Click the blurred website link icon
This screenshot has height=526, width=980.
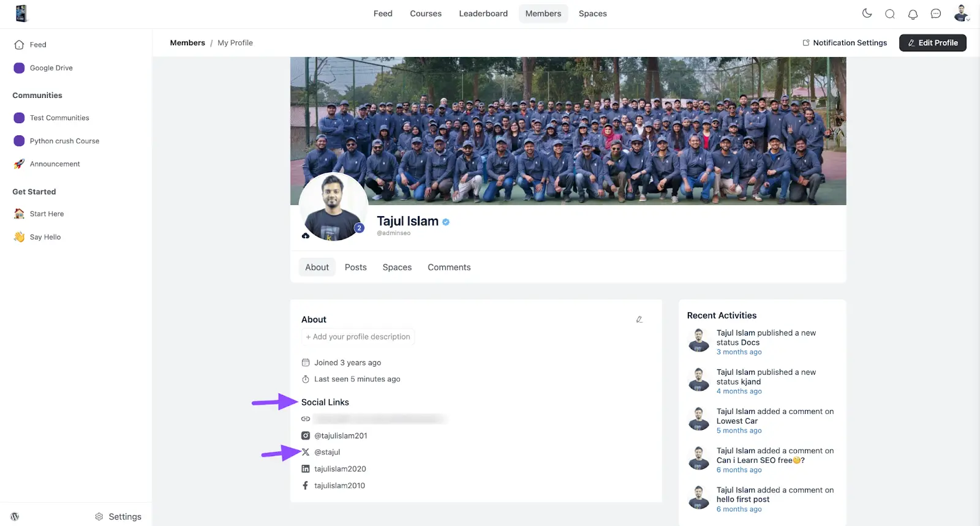click(x=306, y=419)
